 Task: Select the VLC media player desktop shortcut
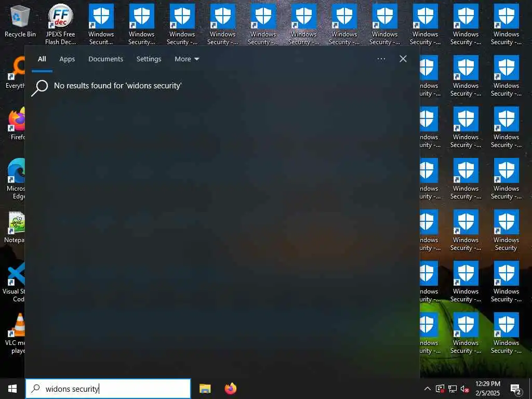pyautogui.click(x=15, y=333)
